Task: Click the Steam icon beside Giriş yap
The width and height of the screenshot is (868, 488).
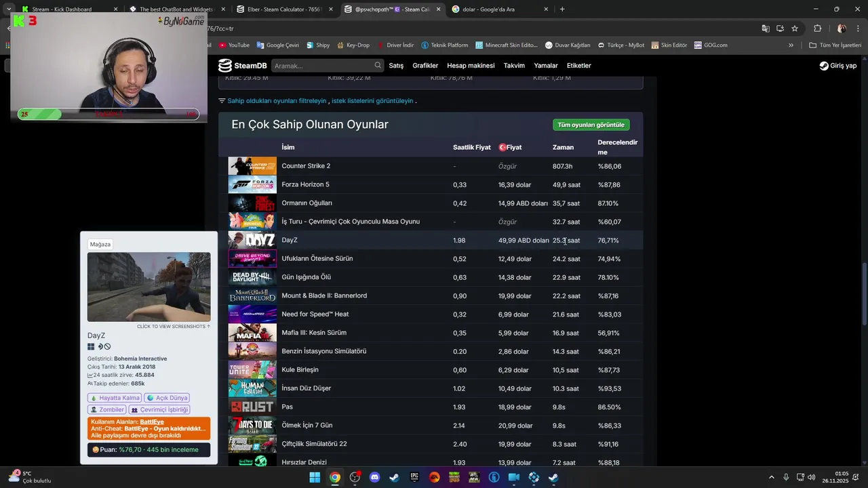Action: click(824, 66)
